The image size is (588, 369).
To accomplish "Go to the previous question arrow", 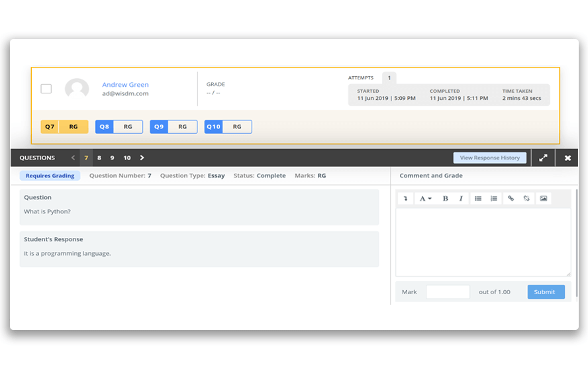I will click(x=73, y=158).
